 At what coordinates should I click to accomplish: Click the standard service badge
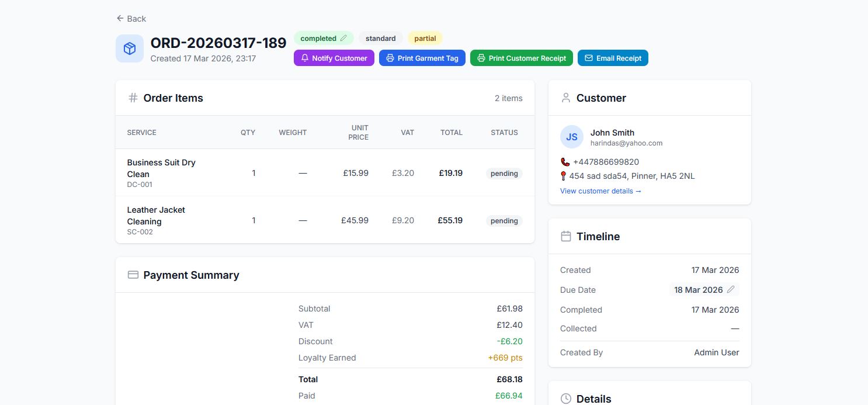click(381, 39)
